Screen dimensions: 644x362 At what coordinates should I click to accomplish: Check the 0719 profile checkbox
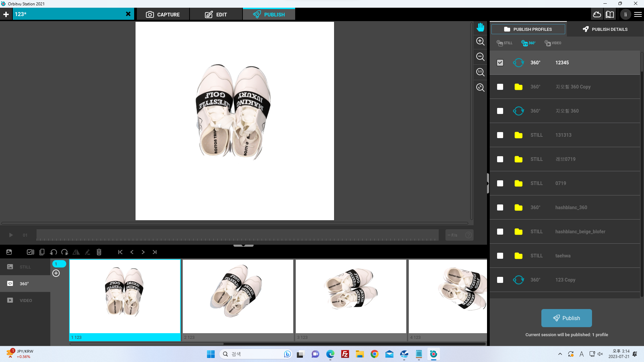(x=500, y=183)
